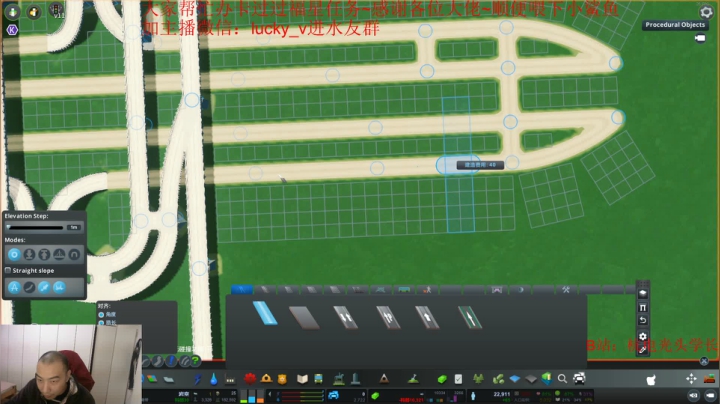Click the population figure icon
The width and height of the screenshot is (720, 404).
473,395
